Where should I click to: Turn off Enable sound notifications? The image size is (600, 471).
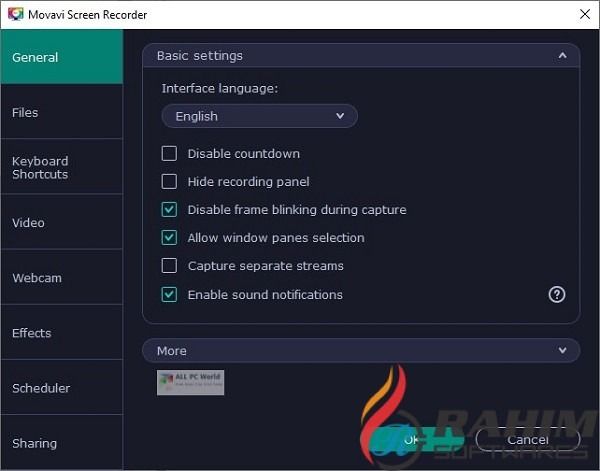[x=169, y=295]
